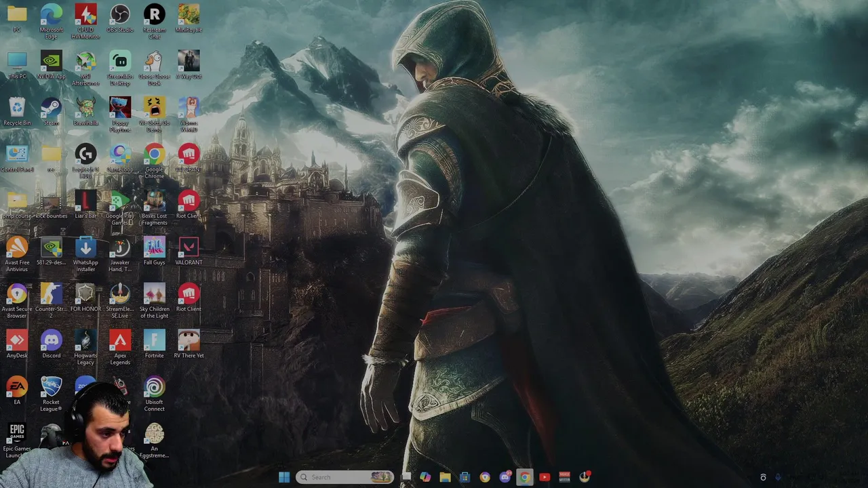
Task: Open File Explorer from the taskbar
Action: click(x=445, y=477)
